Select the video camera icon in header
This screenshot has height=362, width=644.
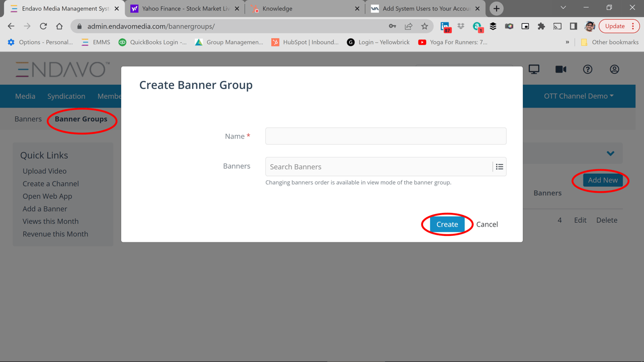point(561,69)
